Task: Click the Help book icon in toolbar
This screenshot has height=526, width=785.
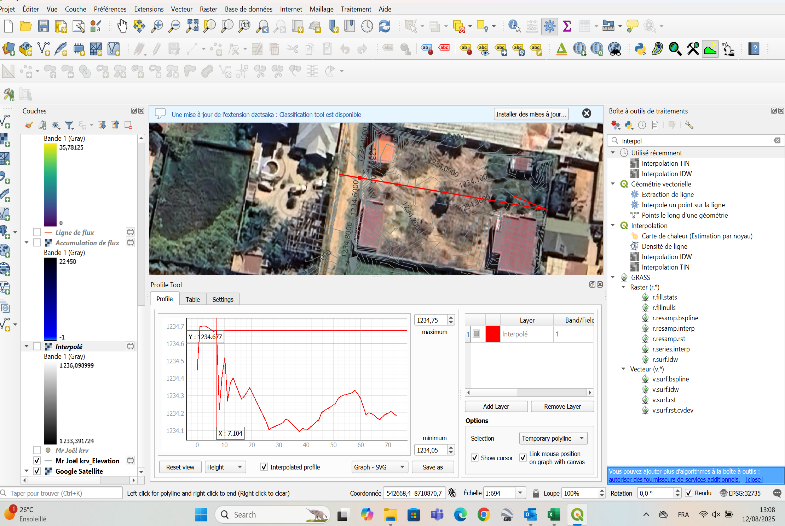Action: click(x=753, y=49)
